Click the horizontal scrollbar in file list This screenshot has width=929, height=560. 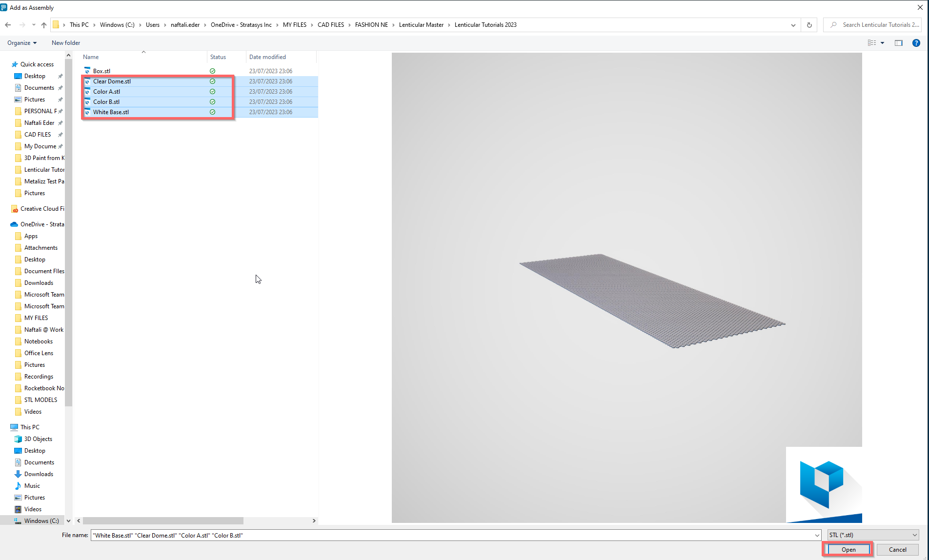[x=163, y=520]
